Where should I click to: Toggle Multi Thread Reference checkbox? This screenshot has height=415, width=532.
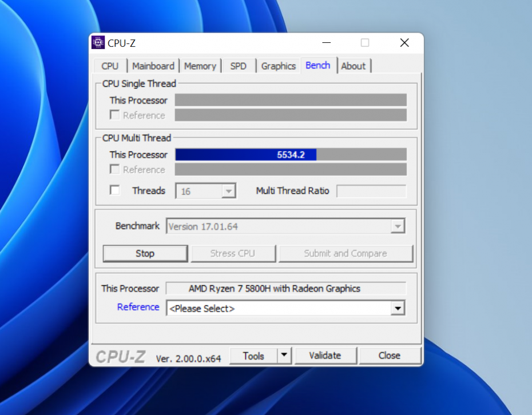114,169
